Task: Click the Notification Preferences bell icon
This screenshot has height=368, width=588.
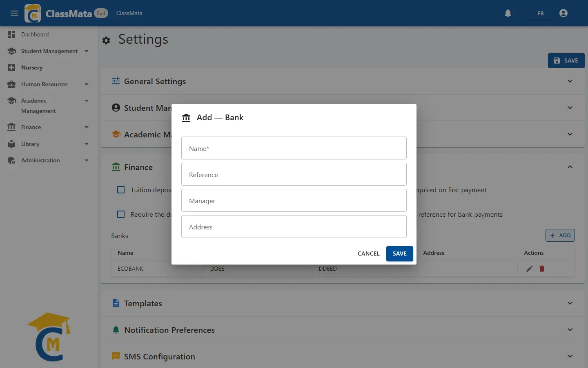Action: [116, 330]
